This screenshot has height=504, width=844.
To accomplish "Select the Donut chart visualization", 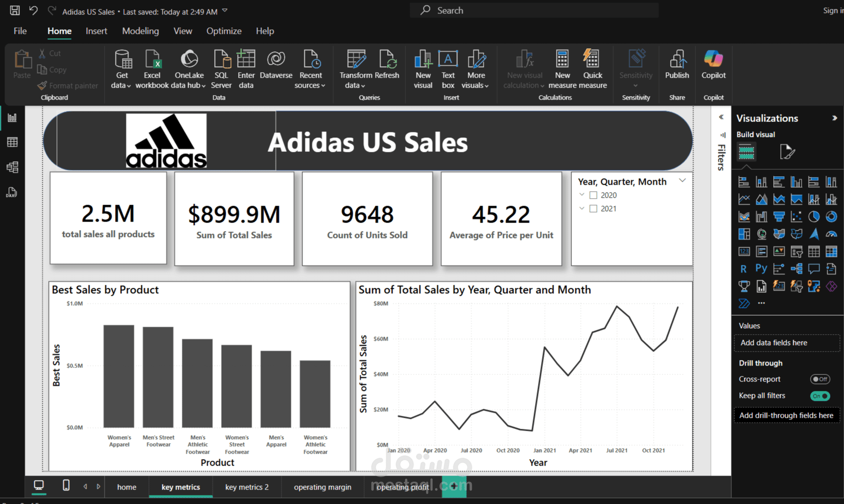I will coord(831,217).
